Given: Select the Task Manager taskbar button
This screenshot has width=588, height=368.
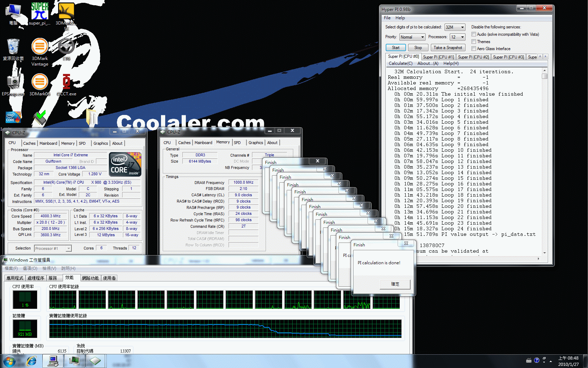Looking at the screenshot, I should click(x=74, y=361).
